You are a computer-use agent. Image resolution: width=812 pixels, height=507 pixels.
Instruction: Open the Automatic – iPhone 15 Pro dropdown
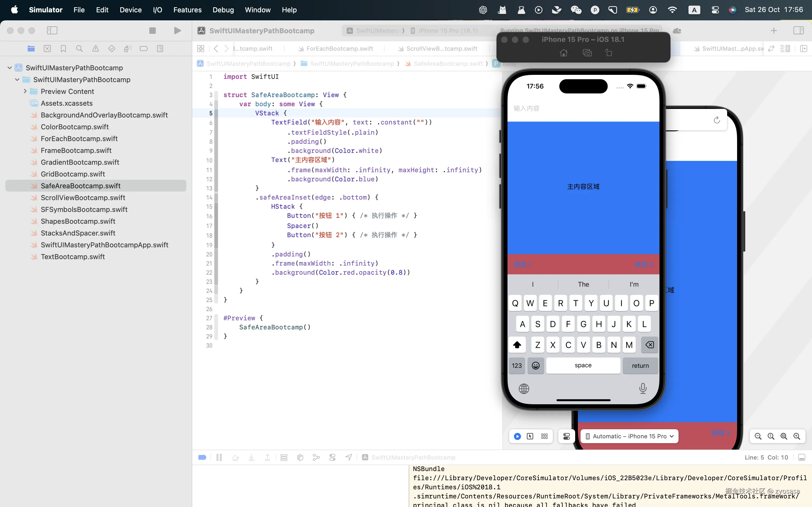629,436
